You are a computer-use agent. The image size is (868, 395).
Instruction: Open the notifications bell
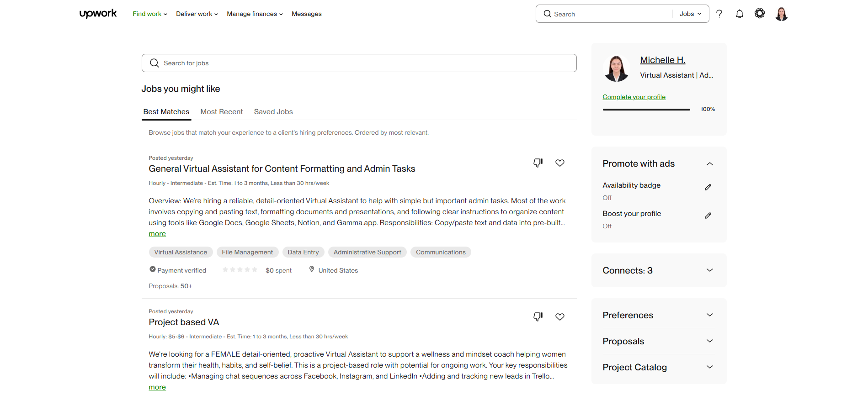(x=739, y=14)
